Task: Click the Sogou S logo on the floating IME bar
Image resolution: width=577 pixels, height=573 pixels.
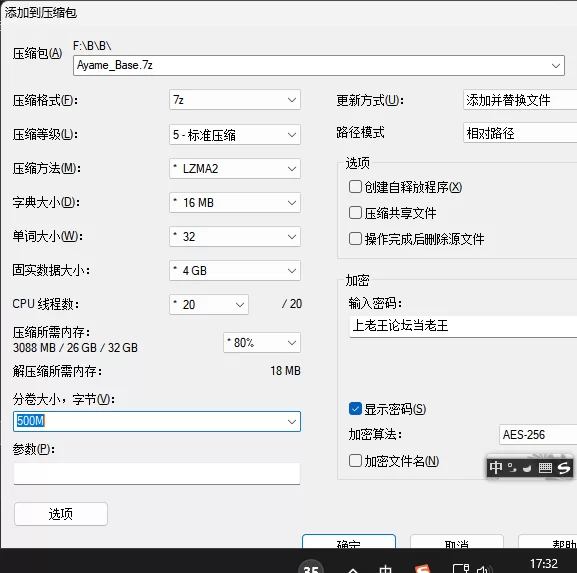Action: [563, 468]
